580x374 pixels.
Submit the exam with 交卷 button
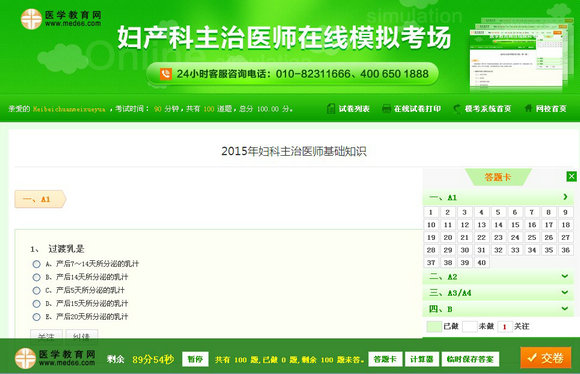(x=546, y=358)
